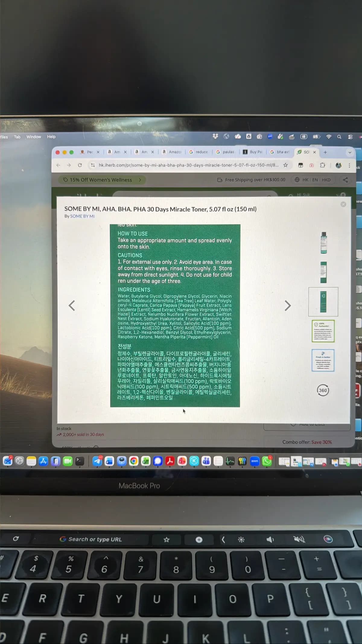Open Chrome's three-dot menu
362x644 pixels.
(x=349, y=165)
